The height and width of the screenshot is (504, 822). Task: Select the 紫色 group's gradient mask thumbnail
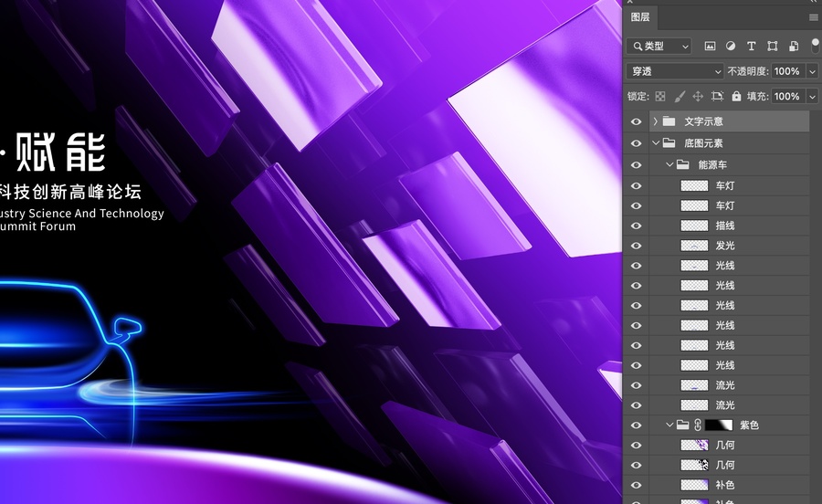(719, 425)
